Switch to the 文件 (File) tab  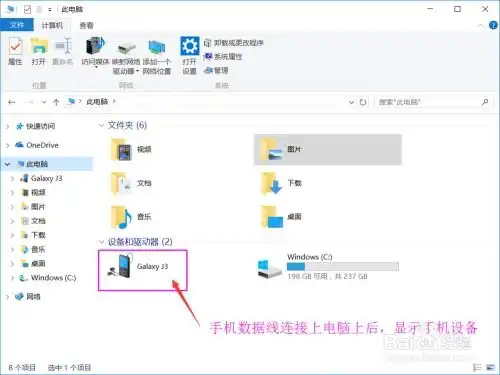coord(17,25)
